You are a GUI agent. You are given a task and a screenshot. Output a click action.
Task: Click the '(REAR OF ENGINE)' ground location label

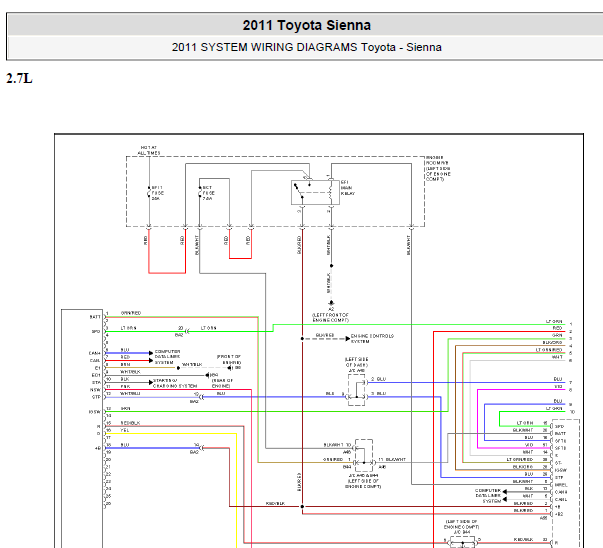[x=222, y=383]
